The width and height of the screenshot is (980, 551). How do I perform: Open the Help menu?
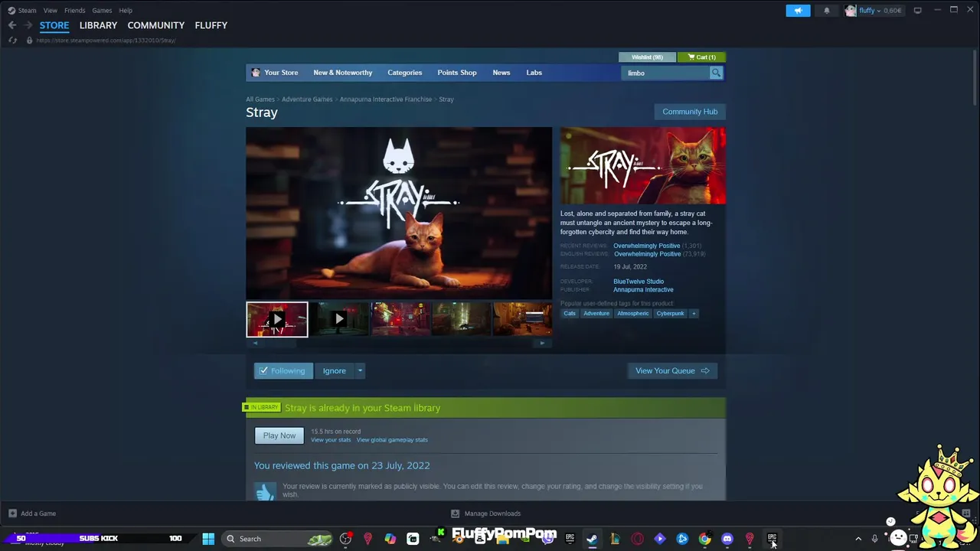coord(126,11)
